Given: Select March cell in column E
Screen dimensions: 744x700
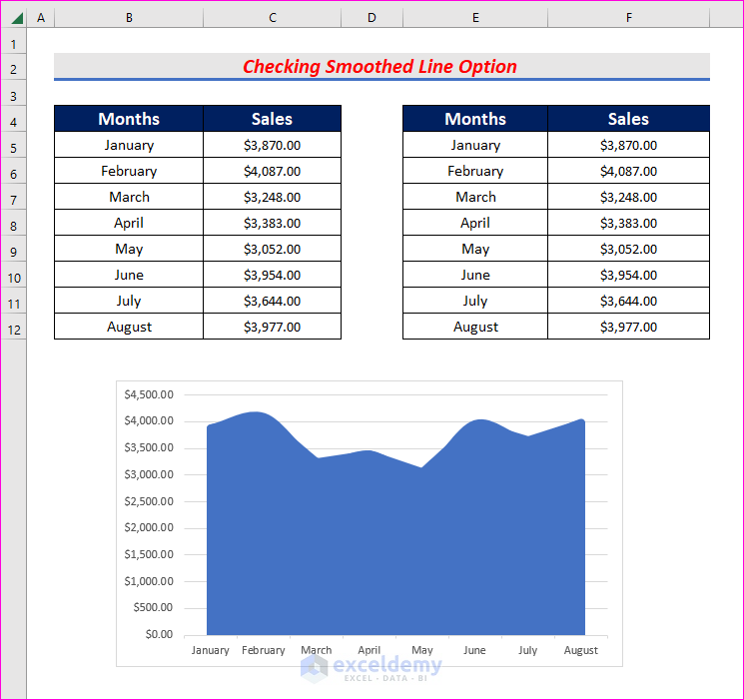Looking at the screenshot, I should (475, 197).
